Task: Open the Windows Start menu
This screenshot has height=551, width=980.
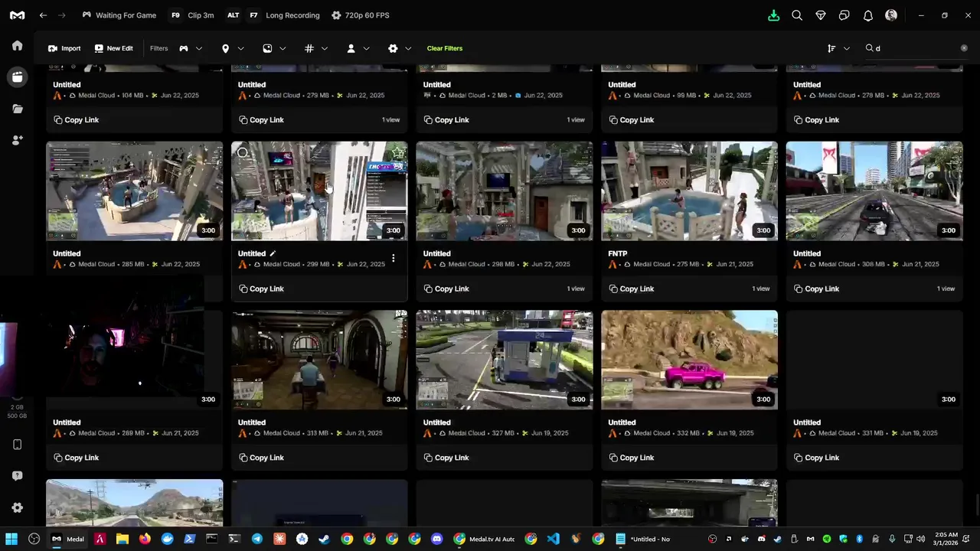Action: (11, 539)
